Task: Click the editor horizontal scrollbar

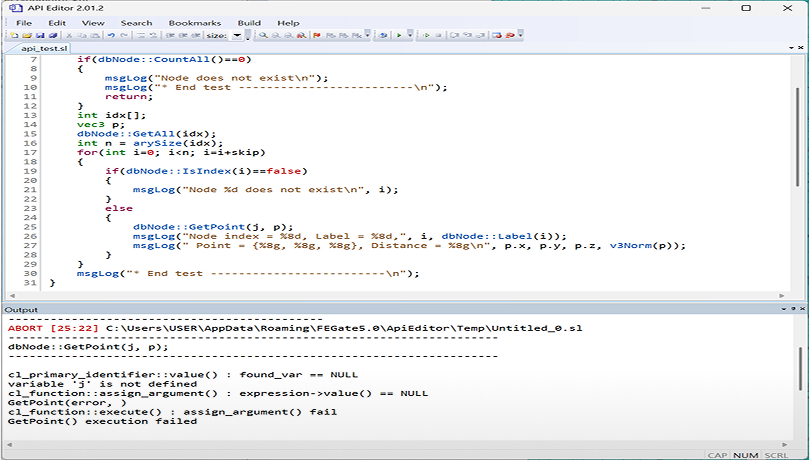Action: pos(400,296)
